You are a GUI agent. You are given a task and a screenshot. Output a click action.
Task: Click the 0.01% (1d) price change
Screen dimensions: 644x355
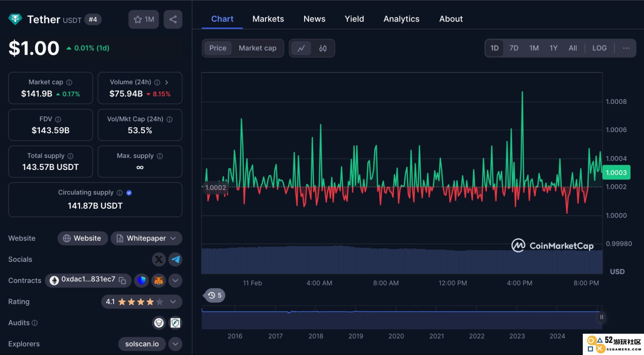click(x=88, y=48)
